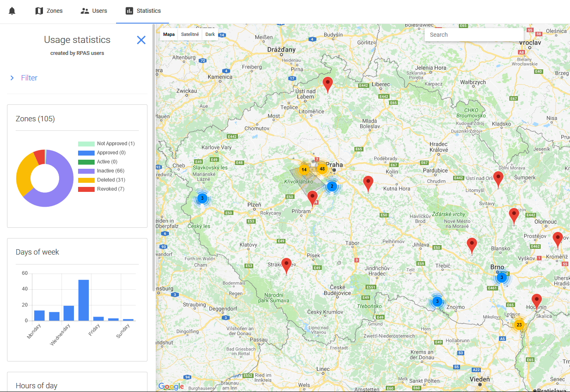570x392 pixels.
Task: Toggle Deleted (31) legend entry
Action: (102, 180)
